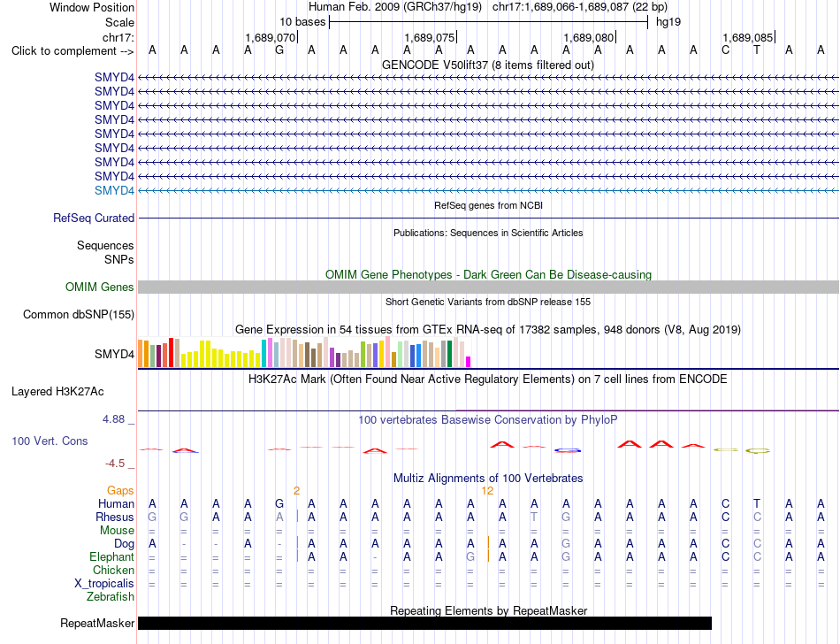
Task: Click the orange gap marker '2'
Action: 296,491
